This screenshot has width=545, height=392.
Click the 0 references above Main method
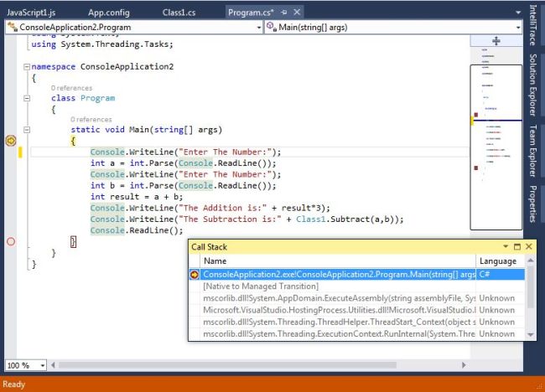[x=91, y=120]
